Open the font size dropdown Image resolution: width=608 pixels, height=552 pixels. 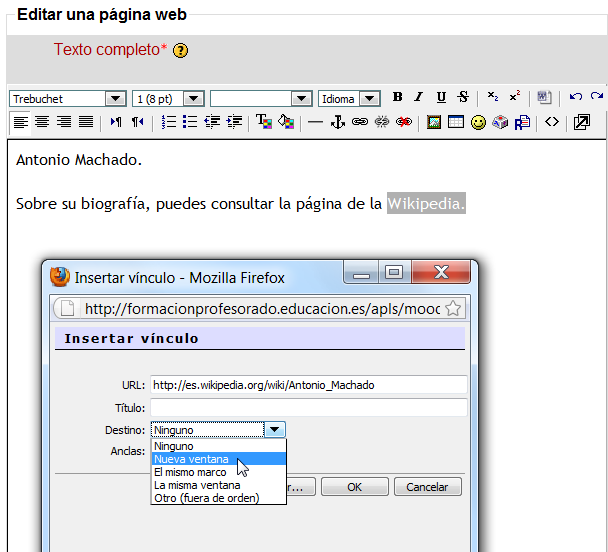(x=194, y=98)
